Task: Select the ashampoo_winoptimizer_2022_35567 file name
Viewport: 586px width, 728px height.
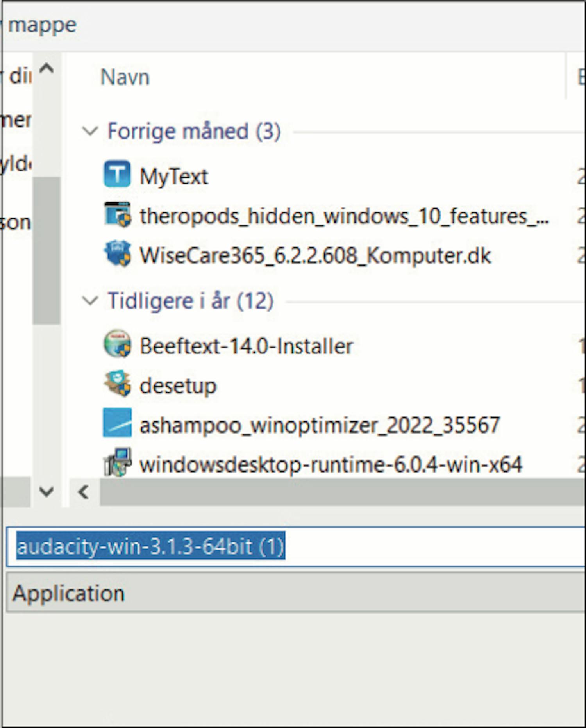Action: click(x=320, y=425)
